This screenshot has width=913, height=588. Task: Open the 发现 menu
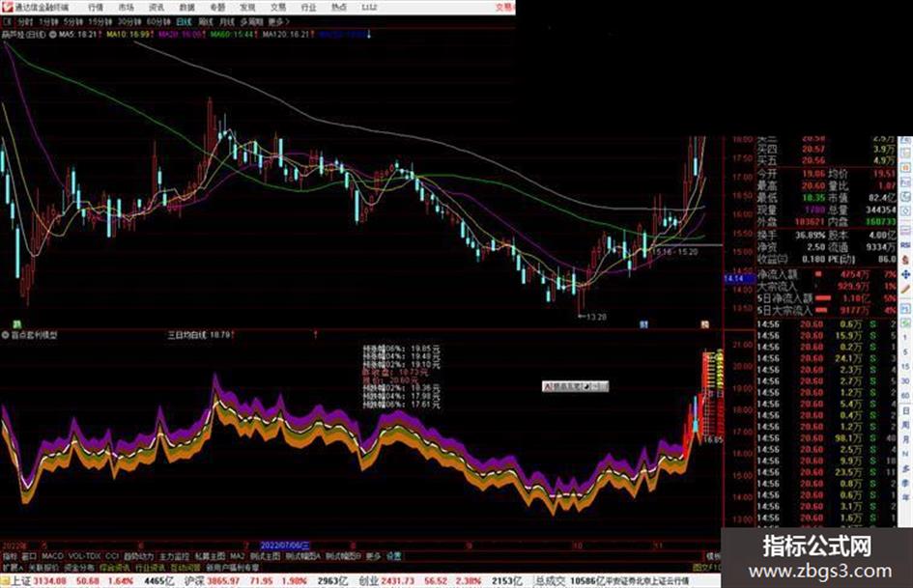(247, 7)
